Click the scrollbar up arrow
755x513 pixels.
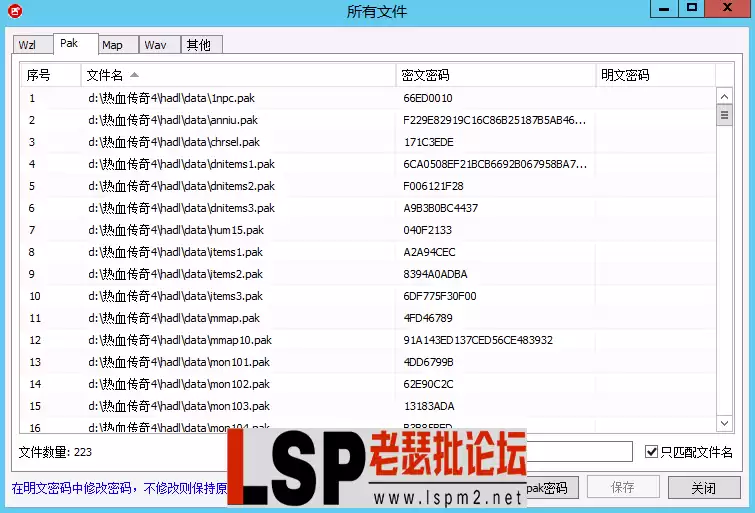point(724,96)
